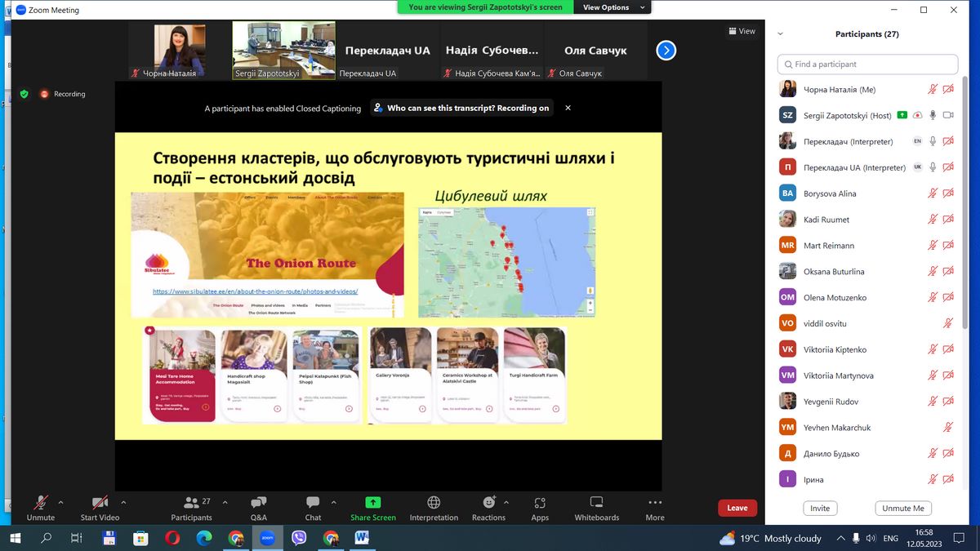Toggle the Participants panel button
The height and width of the screenshot is (551, 980).
tap(192, 507)
